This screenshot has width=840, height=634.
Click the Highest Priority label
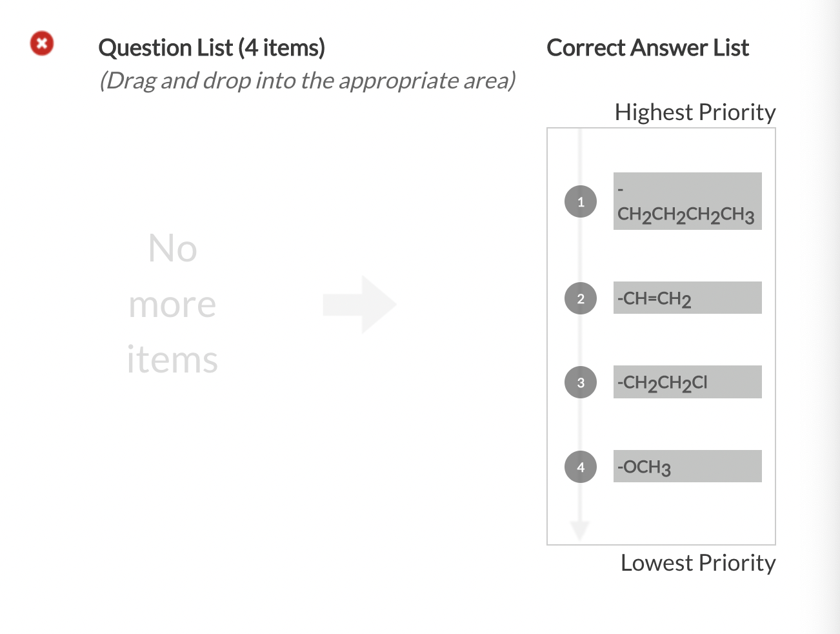(x=695, y=112)
